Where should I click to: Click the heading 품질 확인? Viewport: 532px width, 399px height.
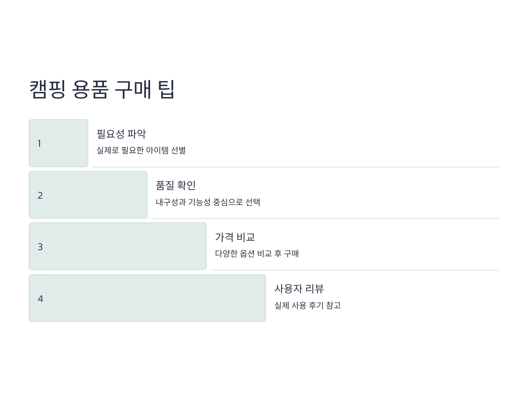pos(176,186)
